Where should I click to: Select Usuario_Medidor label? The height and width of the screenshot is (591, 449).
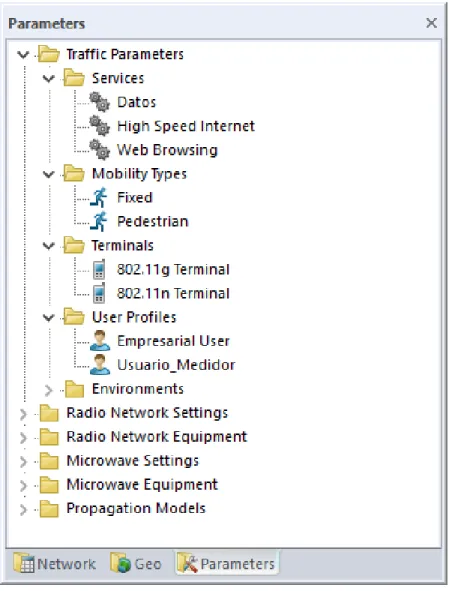point(176,365)
